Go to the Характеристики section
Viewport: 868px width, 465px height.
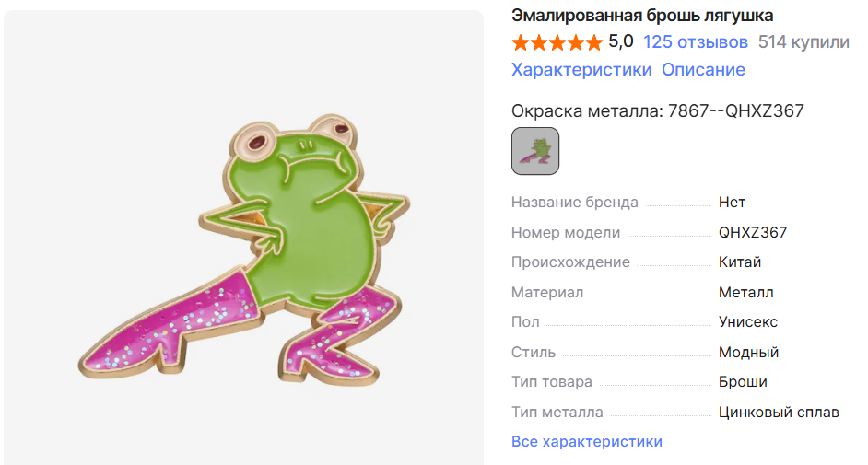581,70
